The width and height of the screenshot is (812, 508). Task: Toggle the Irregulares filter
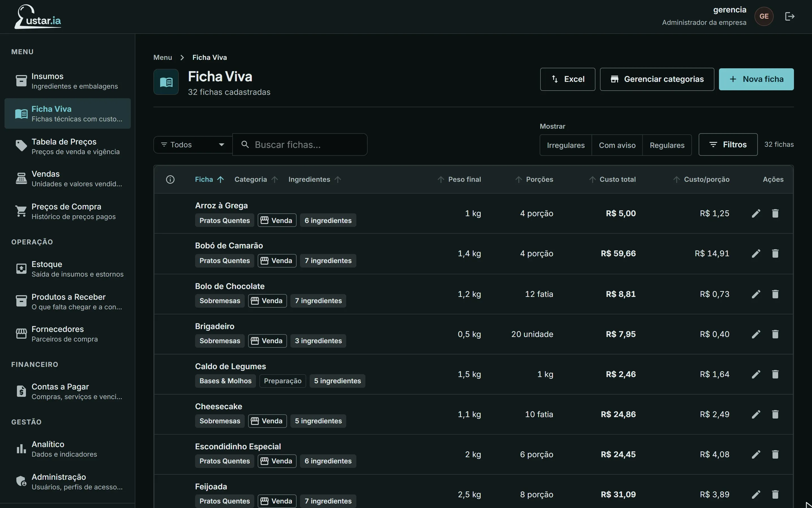(566, 145)
